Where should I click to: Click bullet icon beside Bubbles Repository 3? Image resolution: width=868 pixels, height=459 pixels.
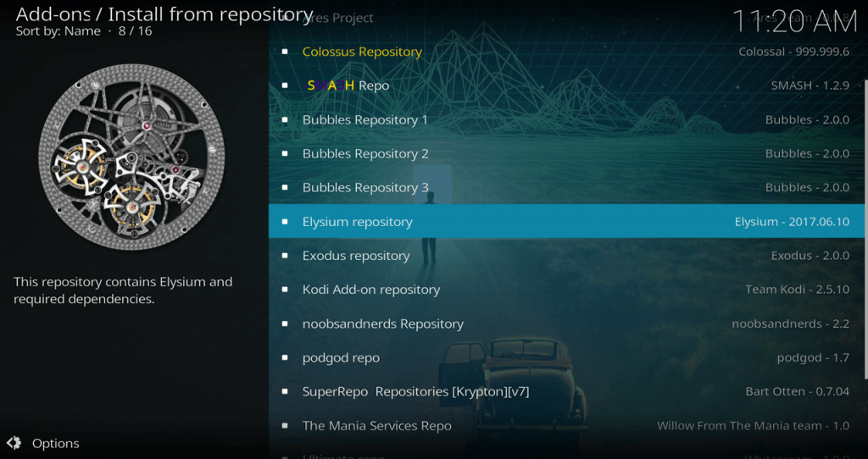click(285, 187)
